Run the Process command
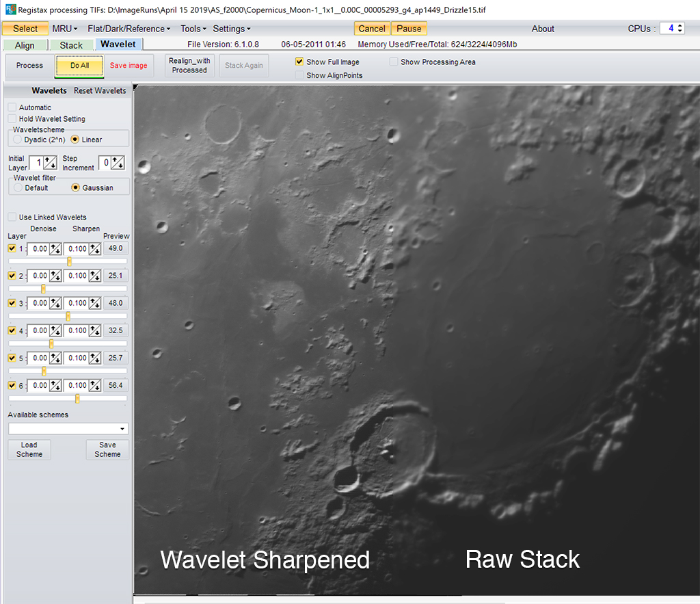 click(x=29, y=66)
